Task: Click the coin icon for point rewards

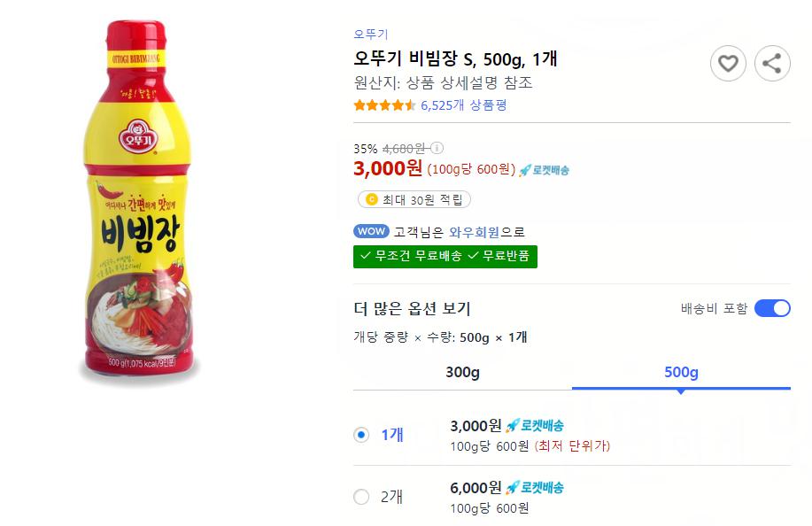Action: (x=371, y=200)
